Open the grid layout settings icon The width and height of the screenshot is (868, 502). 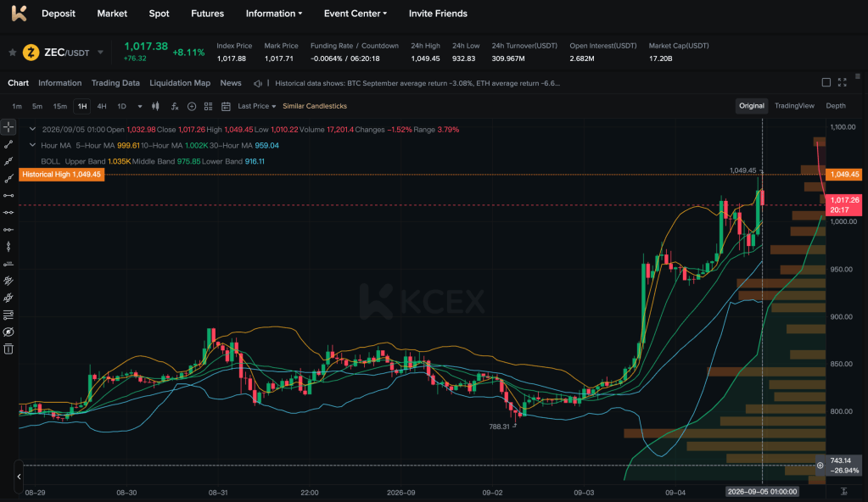tap(208, 106)
